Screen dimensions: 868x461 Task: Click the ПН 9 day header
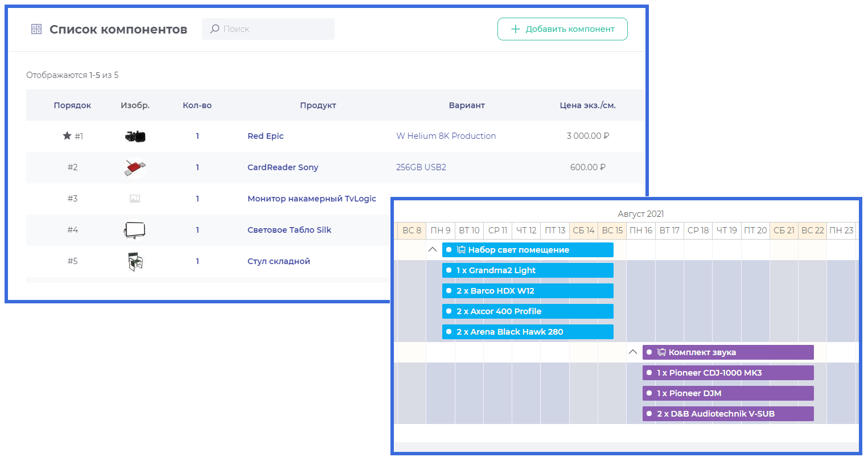441,230
